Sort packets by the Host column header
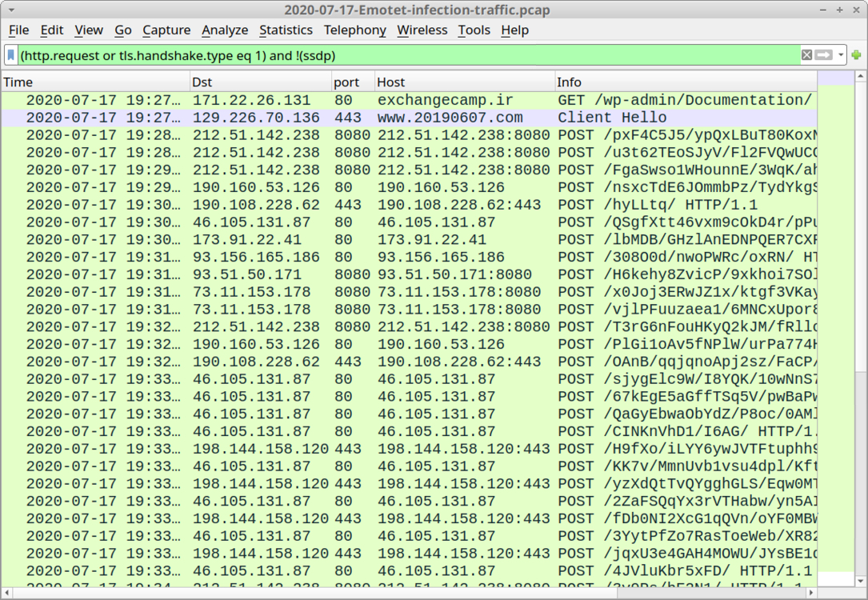This screenshot has width=868, height=600. click(465, 82)
